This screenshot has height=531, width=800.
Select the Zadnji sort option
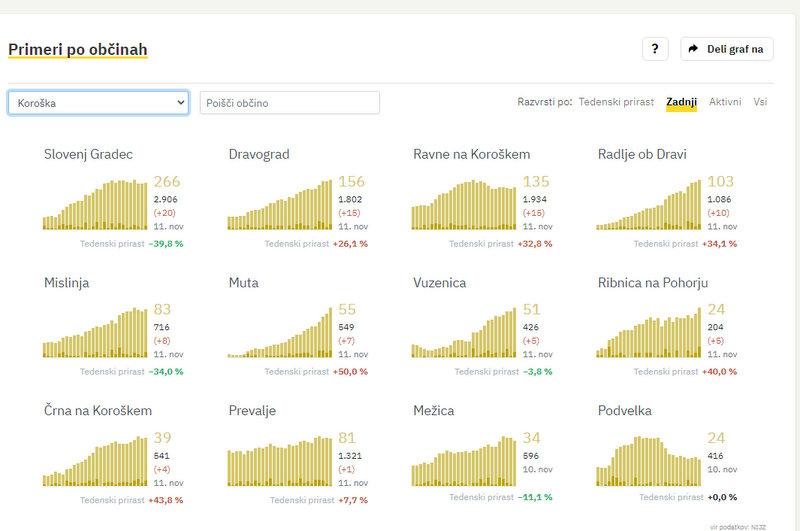pos(681,102)
